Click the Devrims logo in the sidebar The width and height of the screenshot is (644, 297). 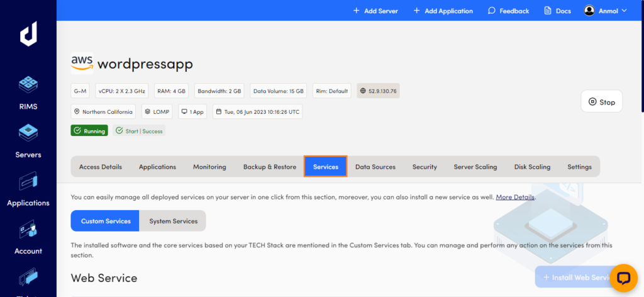pos(28,34)
